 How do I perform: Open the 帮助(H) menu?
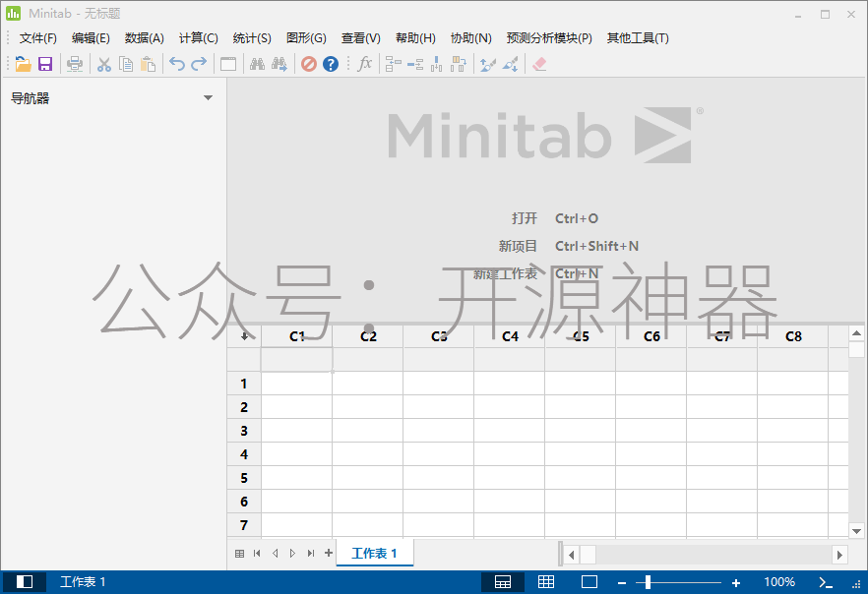(415, 37)
